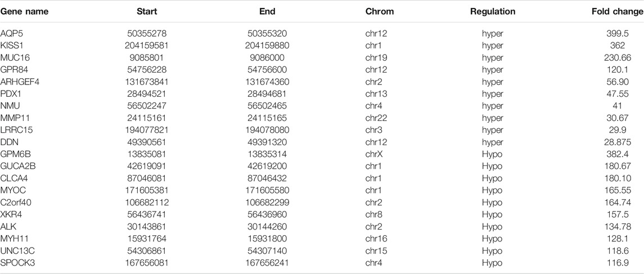Click the ARHGEF4 gene name cell
This screenshot has height=274, width=644.
(x=19, y=78)
